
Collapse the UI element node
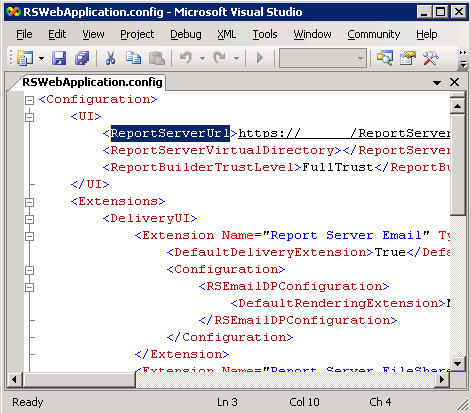[30, 117]
